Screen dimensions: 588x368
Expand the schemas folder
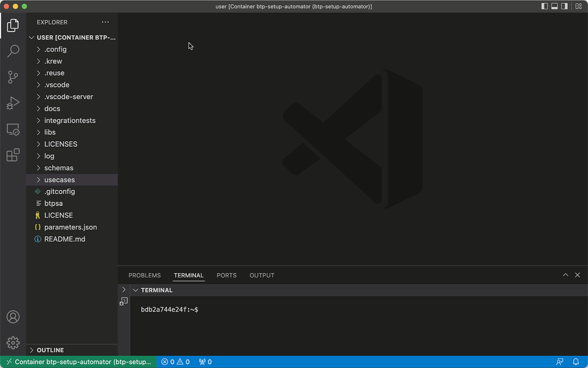coord(72,168)
